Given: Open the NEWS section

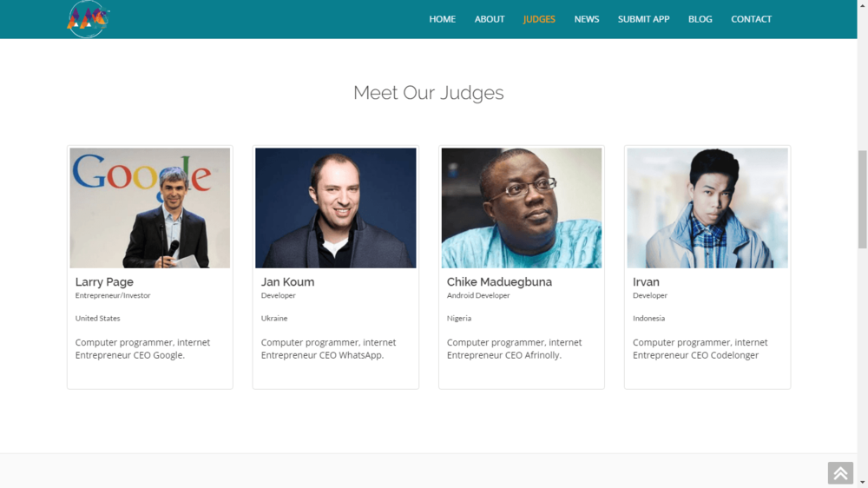Looking at the screenshot, I should click(x=587, y=19).
